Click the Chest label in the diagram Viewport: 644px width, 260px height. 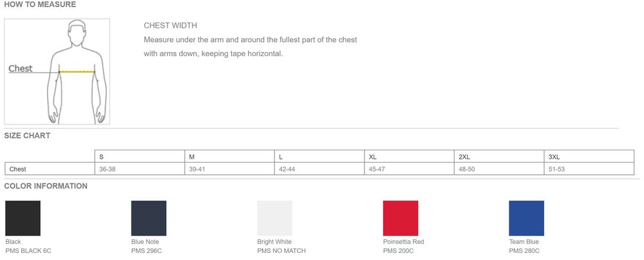[21, 68]
